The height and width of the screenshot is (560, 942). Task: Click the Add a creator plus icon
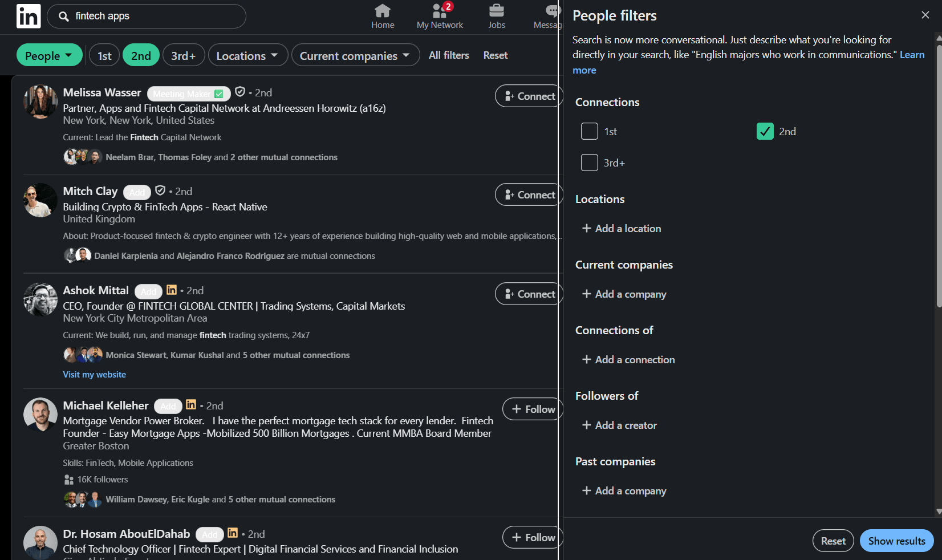[587, 425]
